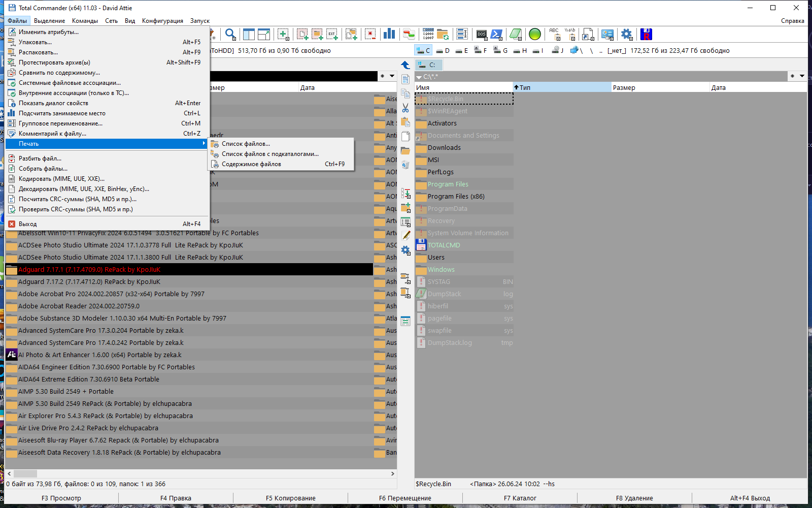The image size is (812, 508).
Task: Expand left panel directory history dropdown arrow
Action: 392,76
